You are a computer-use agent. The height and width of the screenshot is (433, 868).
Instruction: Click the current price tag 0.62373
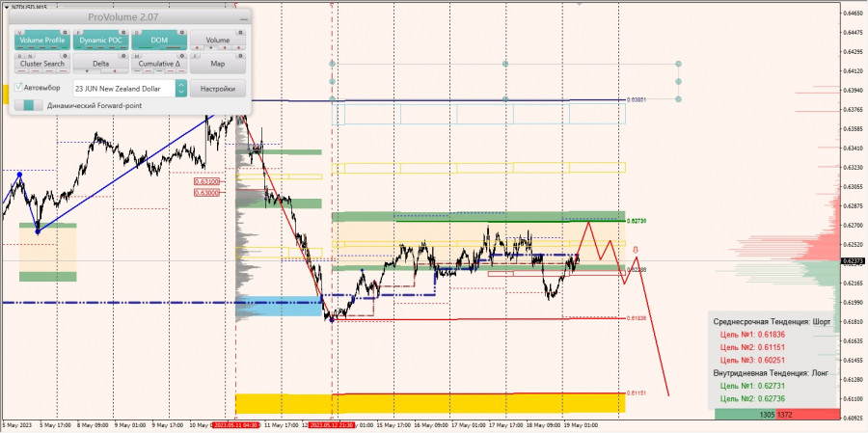[x=854, y=260]
